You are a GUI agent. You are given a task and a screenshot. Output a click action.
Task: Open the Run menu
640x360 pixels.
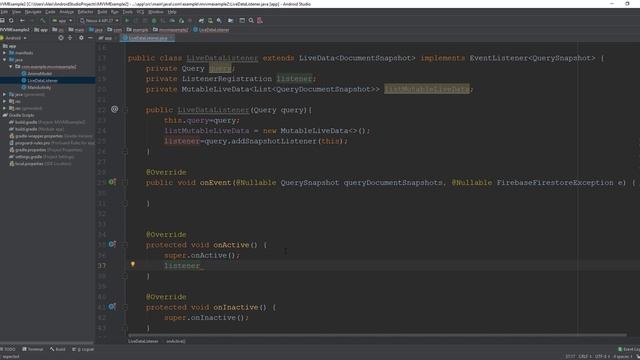[115, 12]
